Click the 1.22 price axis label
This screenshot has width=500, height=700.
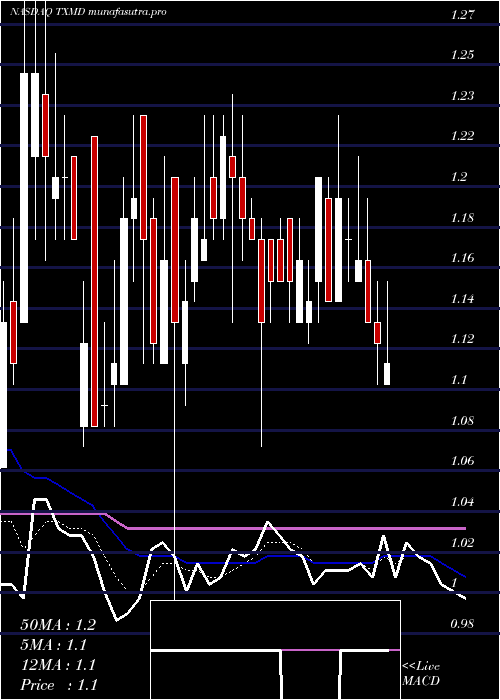(x=462, y=136)
